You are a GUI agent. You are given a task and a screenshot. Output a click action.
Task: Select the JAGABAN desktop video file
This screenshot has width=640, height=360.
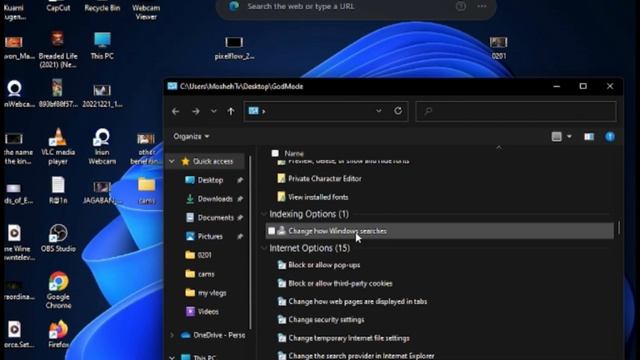click(x=102, y=192)
